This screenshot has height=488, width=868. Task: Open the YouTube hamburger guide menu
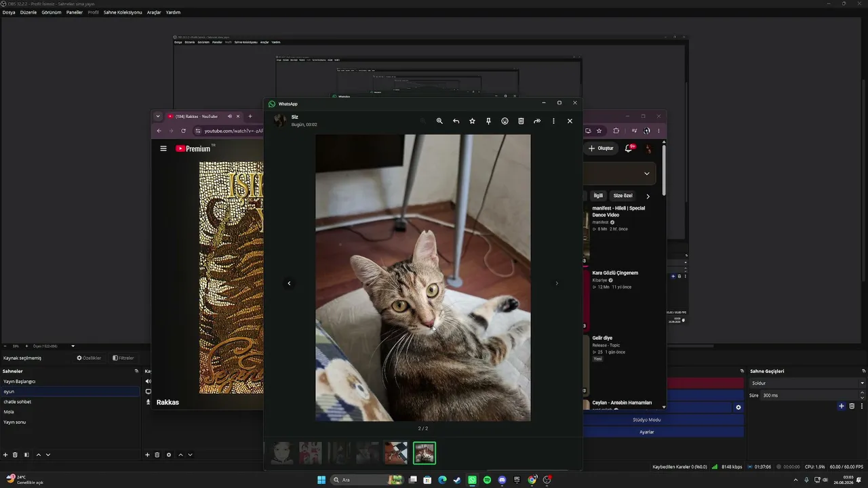[163, 148]
